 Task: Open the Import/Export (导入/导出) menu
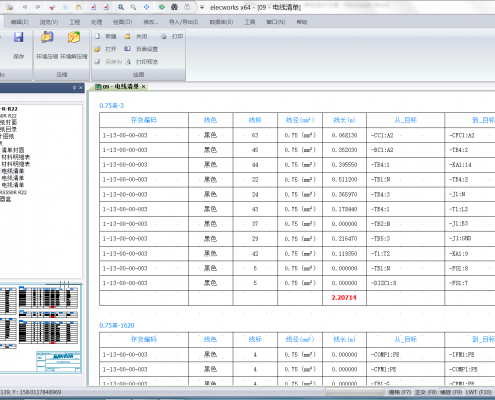[x=183, y=22]
